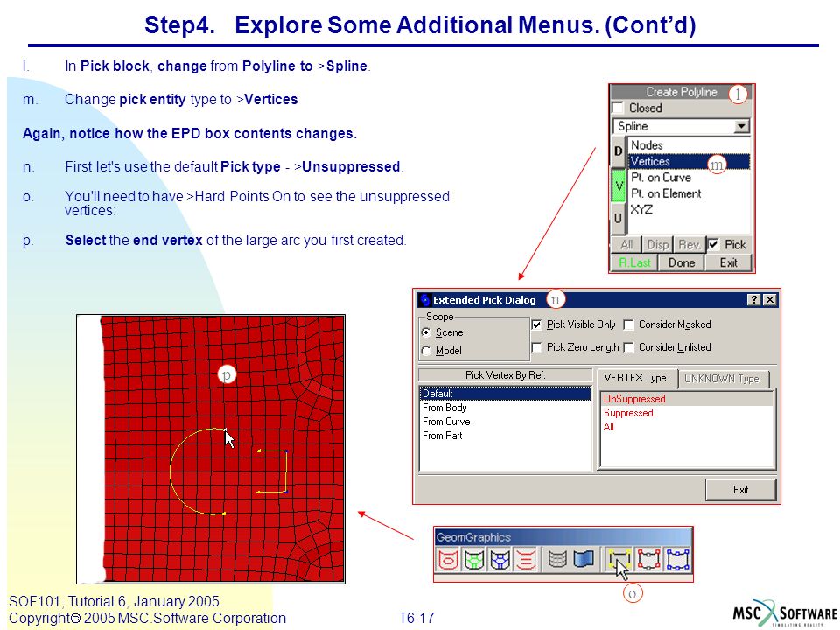Select Pt. on Curve entity type
The image size is (840, 630).
(689, 178)
